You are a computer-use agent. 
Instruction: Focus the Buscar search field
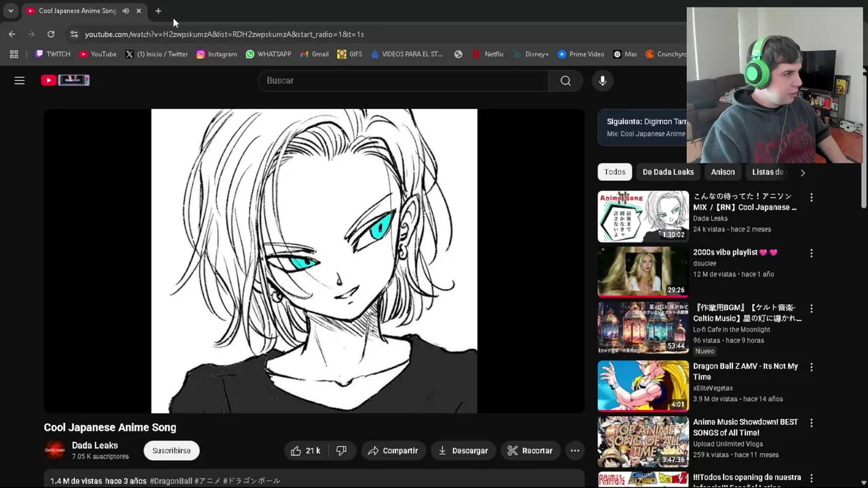click(x=403, y=81)
